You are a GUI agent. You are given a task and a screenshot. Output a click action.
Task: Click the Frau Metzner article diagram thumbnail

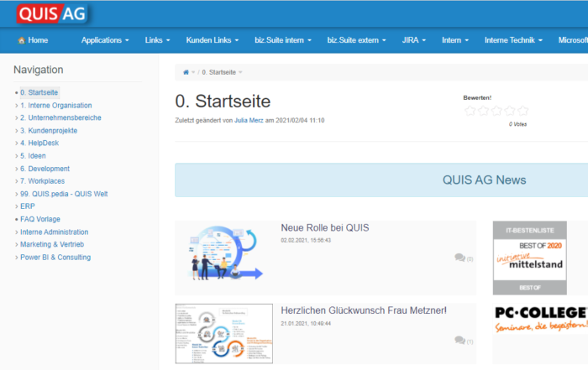coord(224,333)
